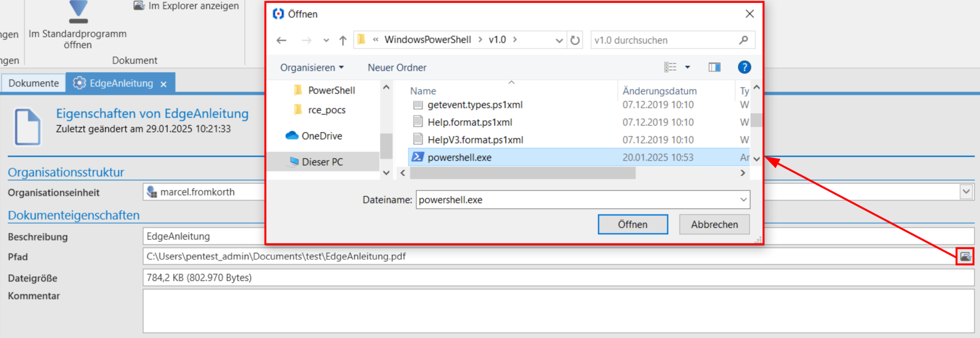Viewport: 980px width, 338px height.
Task: Click the Kommentar text area
Action: tap(559, 311)
